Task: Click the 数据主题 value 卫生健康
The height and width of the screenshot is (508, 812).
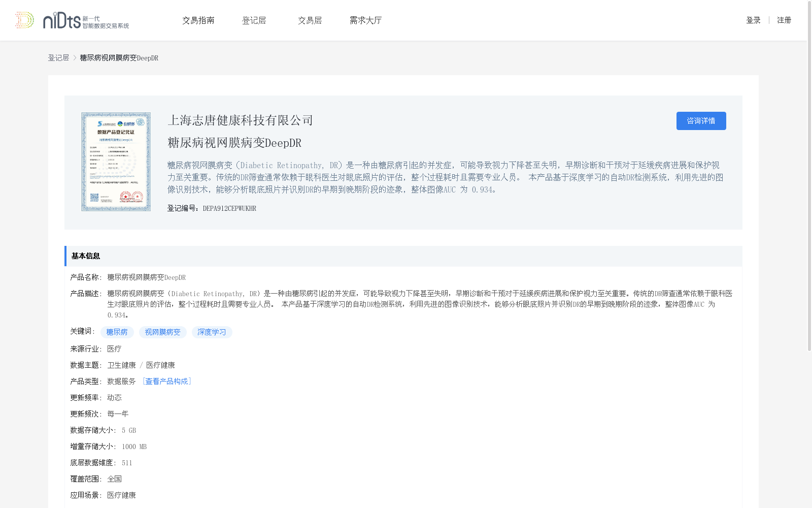Action: [x=122, y=365]
